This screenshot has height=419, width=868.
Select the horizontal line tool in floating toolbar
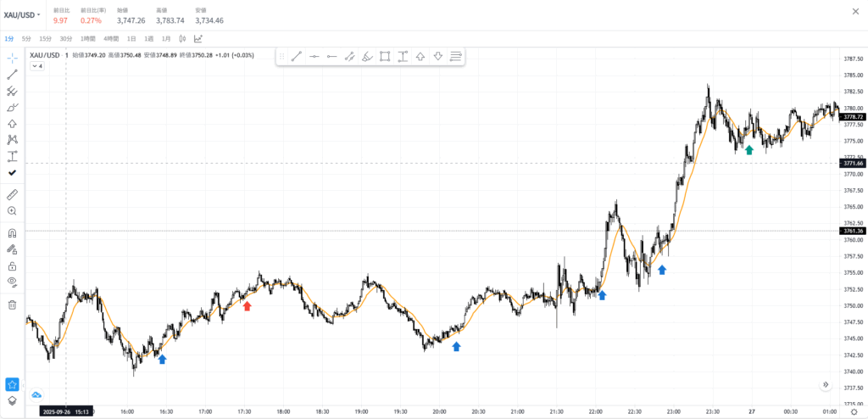point(314,57)
